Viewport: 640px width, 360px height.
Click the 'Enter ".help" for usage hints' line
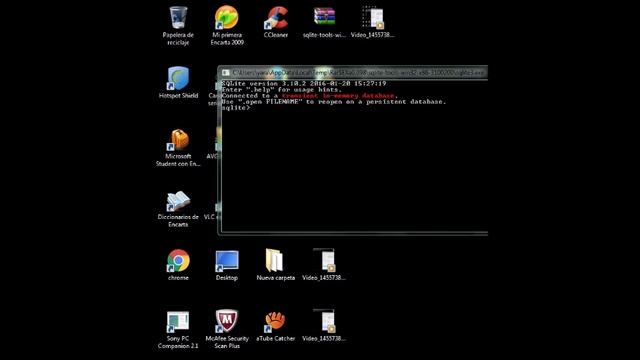click(281, 89)
